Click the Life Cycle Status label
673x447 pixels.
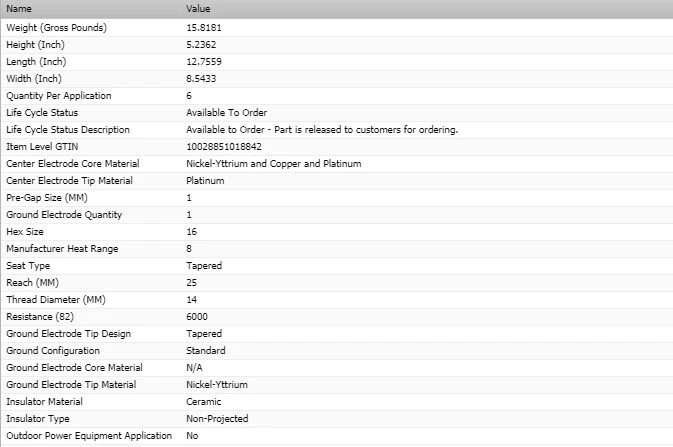coord(42,113)
